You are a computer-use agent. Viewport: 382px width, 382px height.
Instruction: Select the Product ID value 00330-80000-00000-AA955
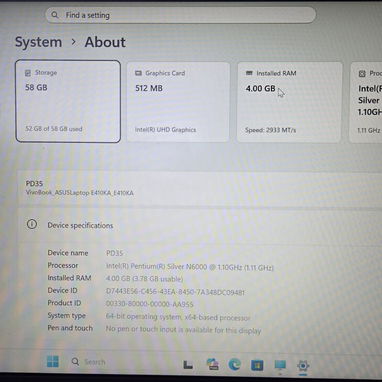click(149, 304)
